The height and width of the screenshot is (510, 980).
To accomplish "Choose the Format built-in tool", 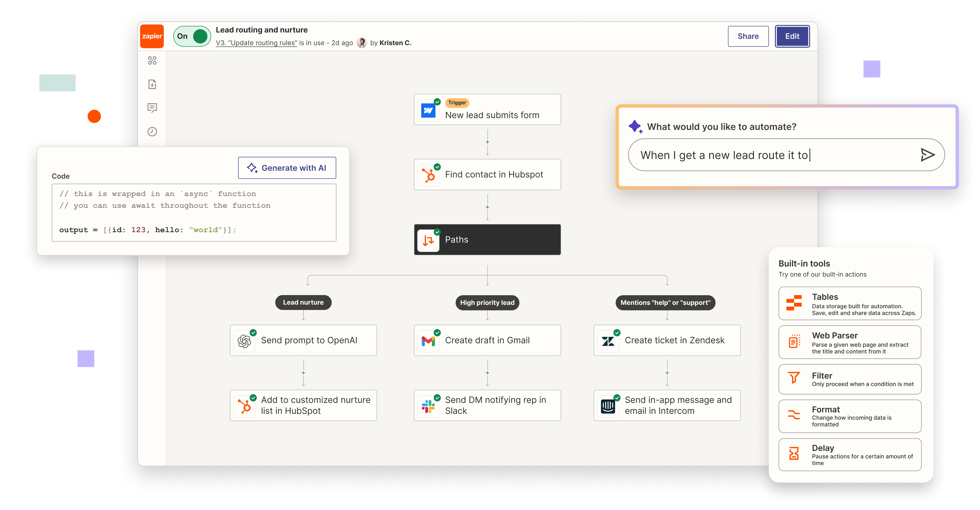I will pyautogui.click(x=849, y=416).
